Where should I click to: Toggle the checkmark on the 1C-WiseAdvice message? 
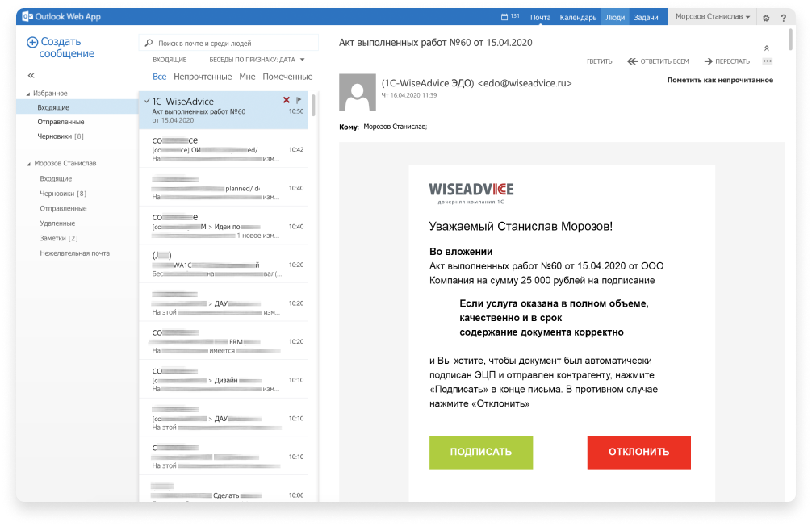pos(147,101)
